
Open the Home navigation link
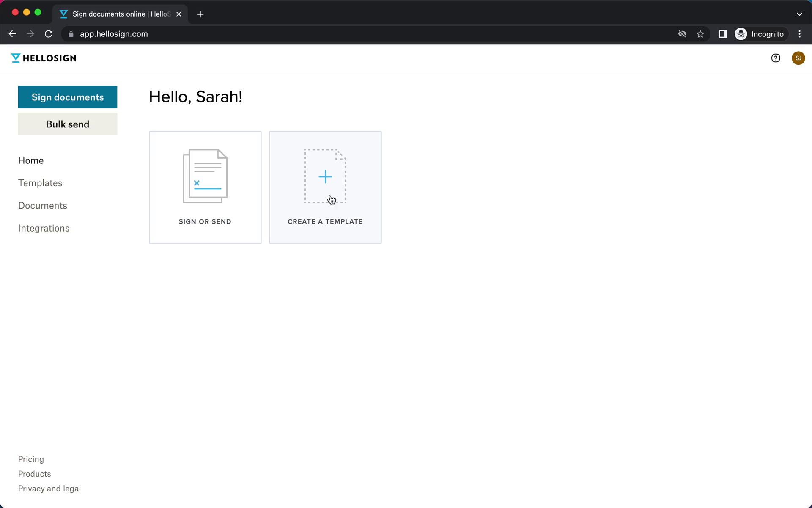tap(31, 160)
